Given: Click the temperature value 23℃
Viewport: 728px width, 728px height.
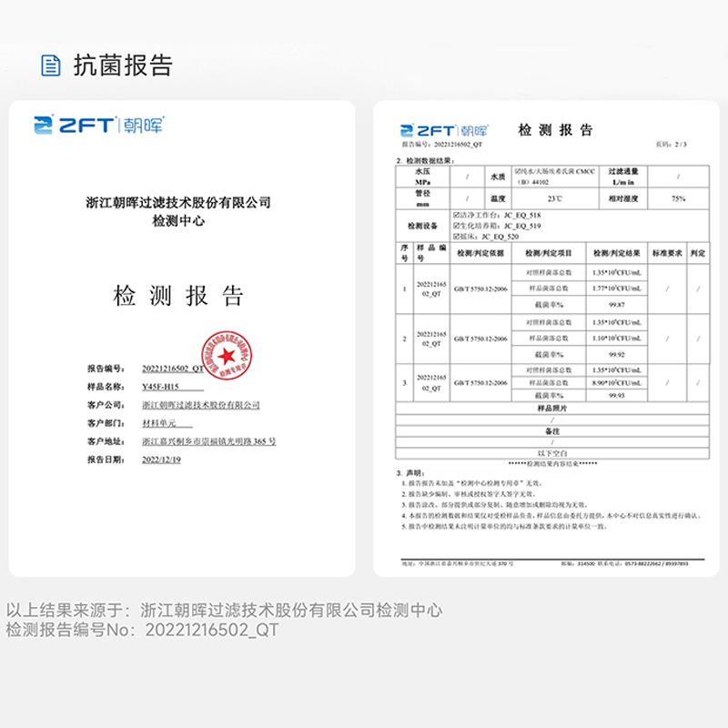Looking at the screenshot, I should tap(555, 198).
